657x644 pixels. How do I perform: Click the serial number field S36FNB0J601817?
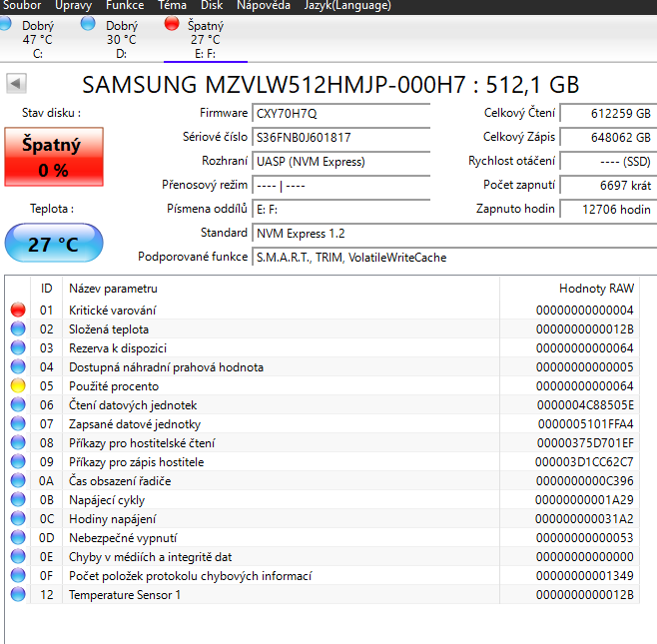341,138
